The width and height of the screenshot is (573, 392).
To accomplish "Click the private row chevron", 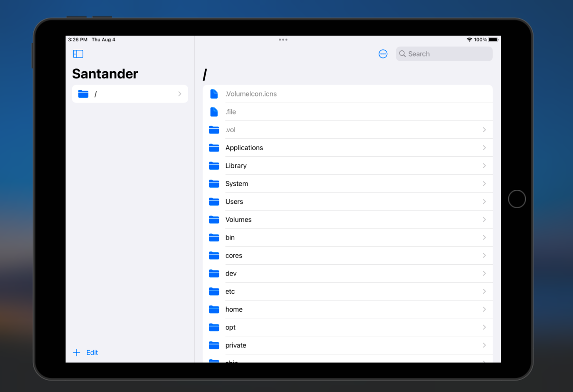I will [484, 345].
